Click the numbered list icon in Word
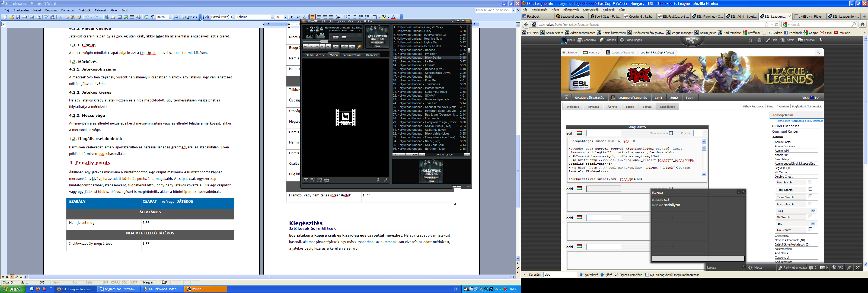 (348, 17)
